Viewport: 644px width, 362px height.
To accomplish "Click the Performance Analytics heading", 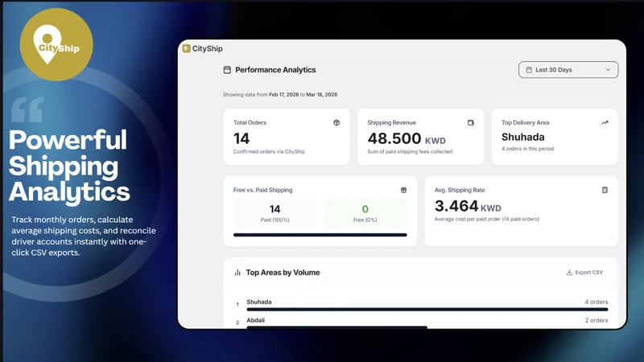I will (x=275, y=70).
